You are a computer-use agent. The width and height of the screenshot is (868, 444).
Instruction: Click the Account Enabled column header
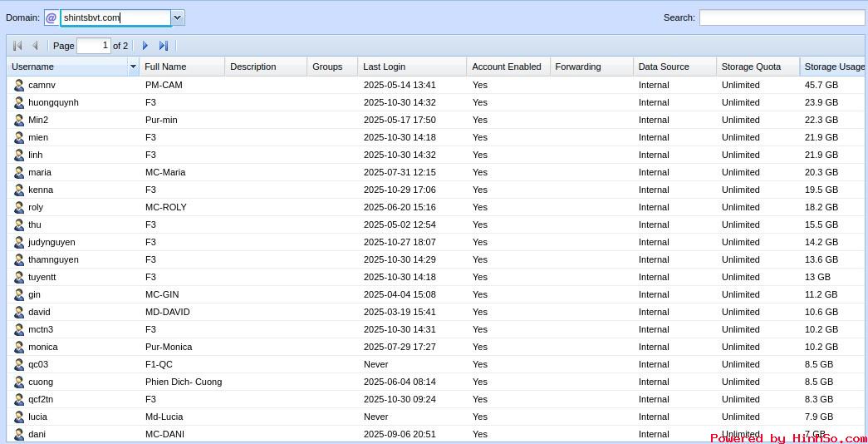507,67
